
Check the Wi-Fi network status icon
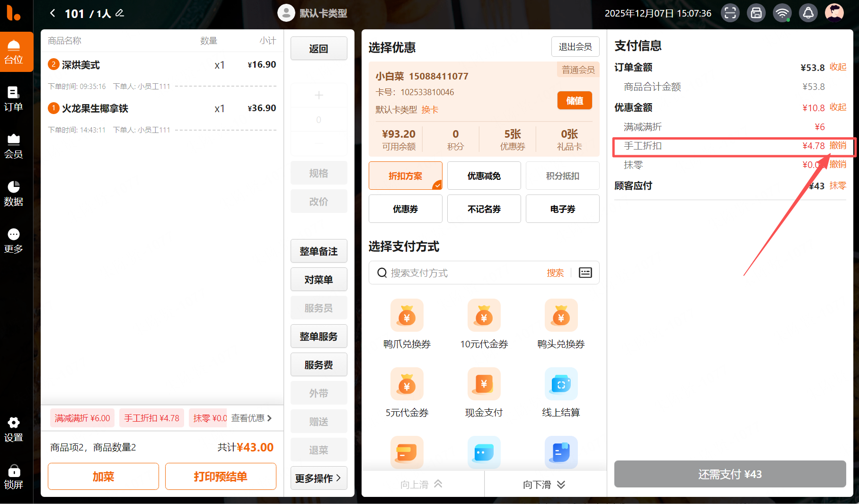782,13
